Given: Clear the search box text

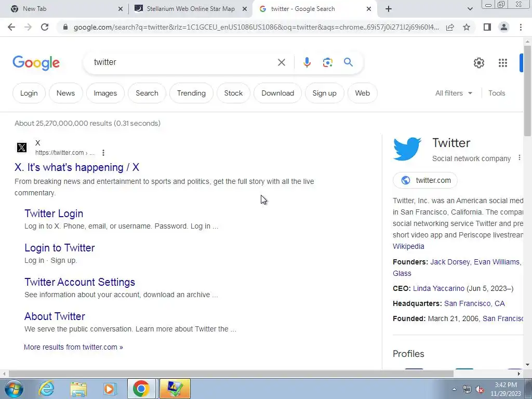Looking at the screenshot, I should coord(281,62).
